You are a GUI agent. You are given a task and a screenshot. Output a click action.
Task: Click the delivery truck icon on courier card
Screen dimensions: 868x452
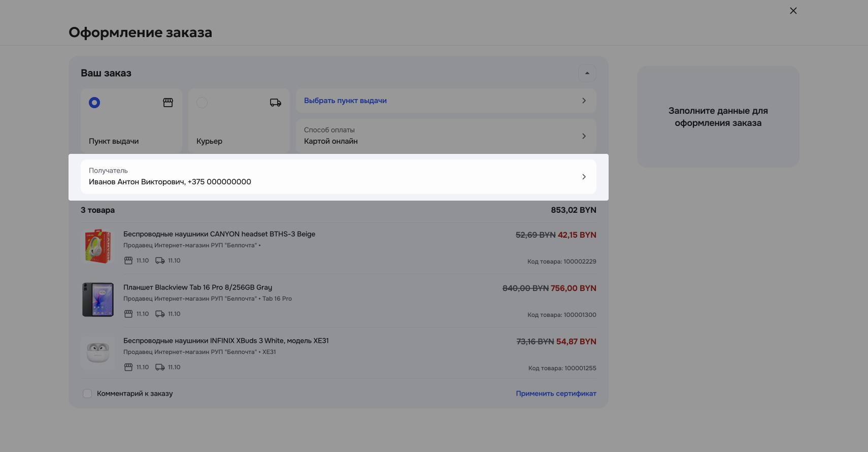tap(275, 103)
